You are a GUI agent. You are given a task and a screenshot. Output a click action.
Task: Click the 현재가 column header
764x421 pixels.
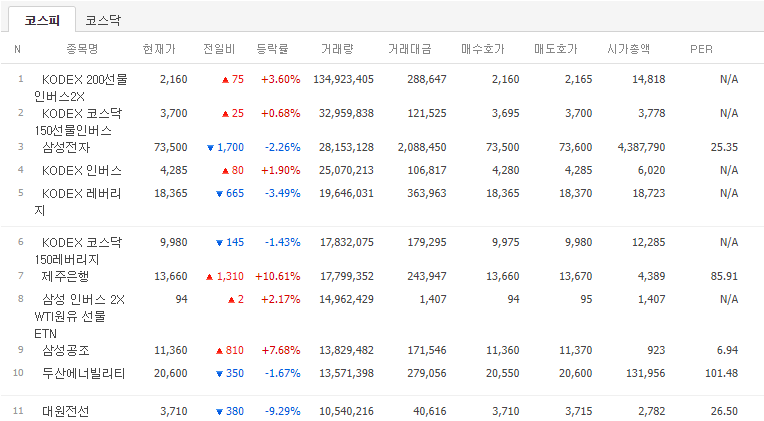tap(159, 49)
